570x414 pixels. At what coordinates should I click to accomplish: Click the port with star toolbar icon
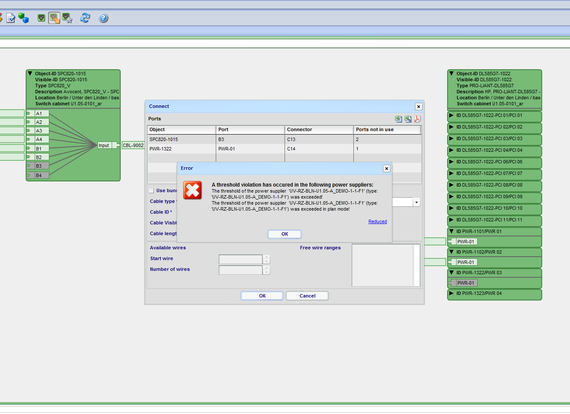pos(68,18)
